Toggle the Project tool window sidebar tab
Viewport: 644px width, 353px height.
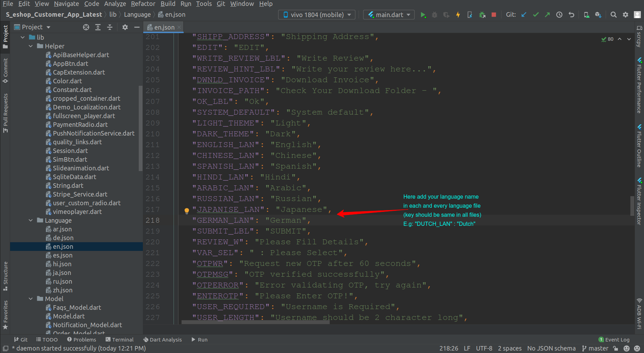coord(5,37)
